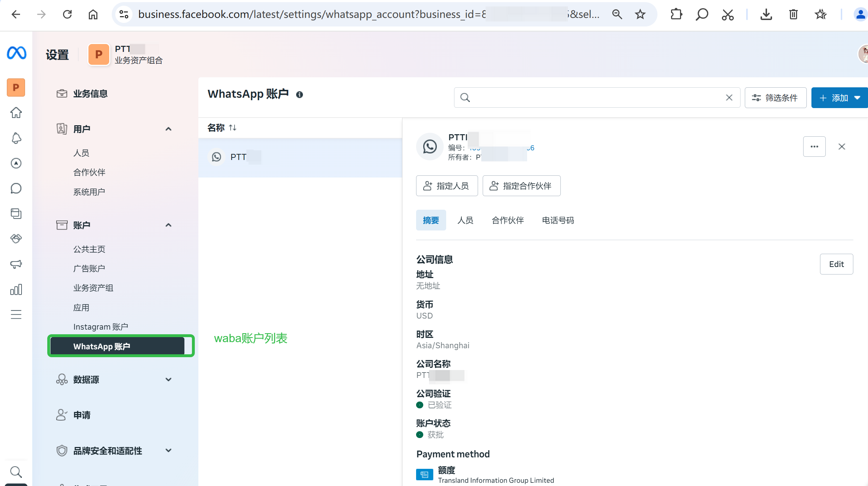Open the megaphone ads icon
868x486 pixels.
pos(16,264)
